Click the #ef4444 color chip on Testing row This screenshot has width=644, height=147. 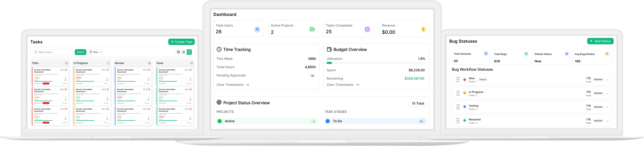click(x=598, y=107)
